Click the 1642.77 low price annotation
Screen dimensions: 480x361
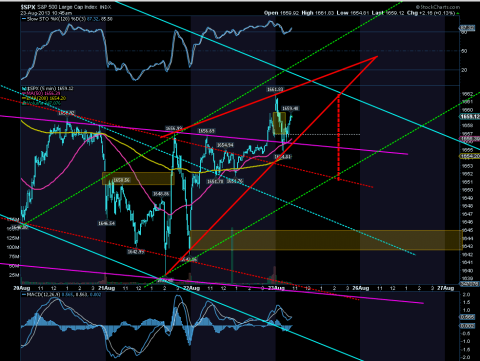point(136,252)
